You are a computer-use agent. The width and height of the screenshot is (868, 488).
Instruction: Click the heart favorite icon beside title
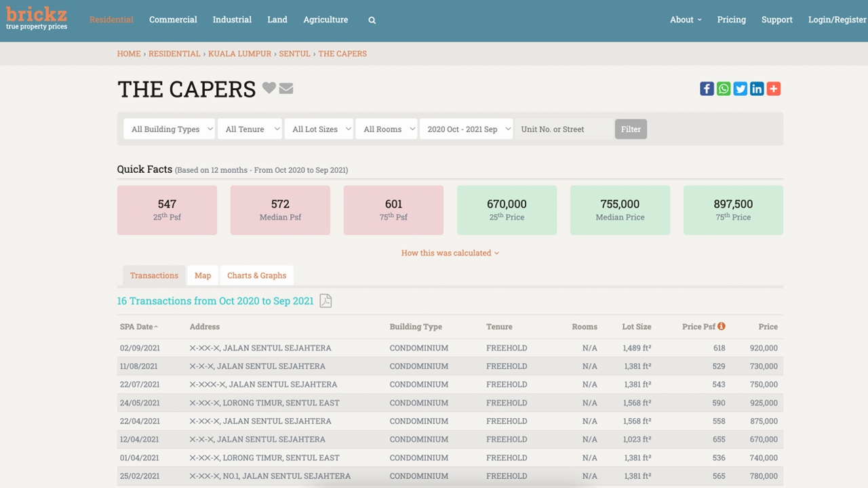click(x=269, y=88)
